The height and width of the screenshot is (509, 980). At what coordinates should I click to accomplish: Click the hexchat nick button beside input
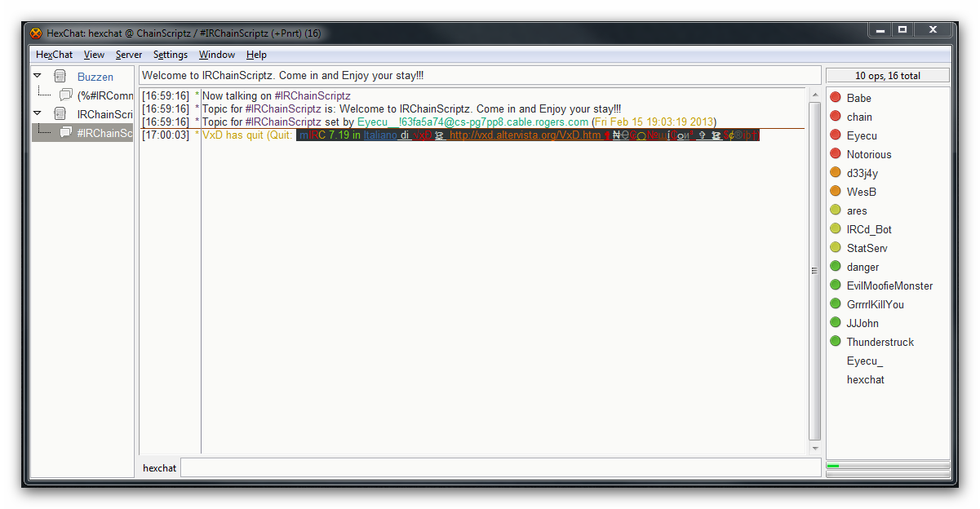click(x=159, y=468)
